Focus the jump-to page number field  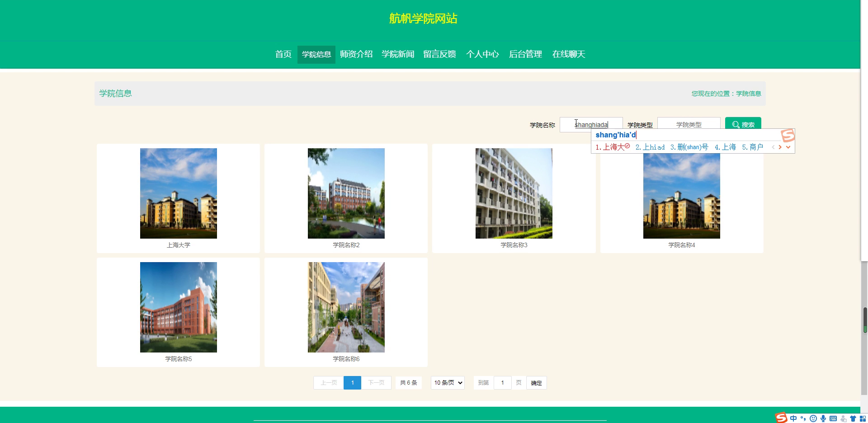502,383
